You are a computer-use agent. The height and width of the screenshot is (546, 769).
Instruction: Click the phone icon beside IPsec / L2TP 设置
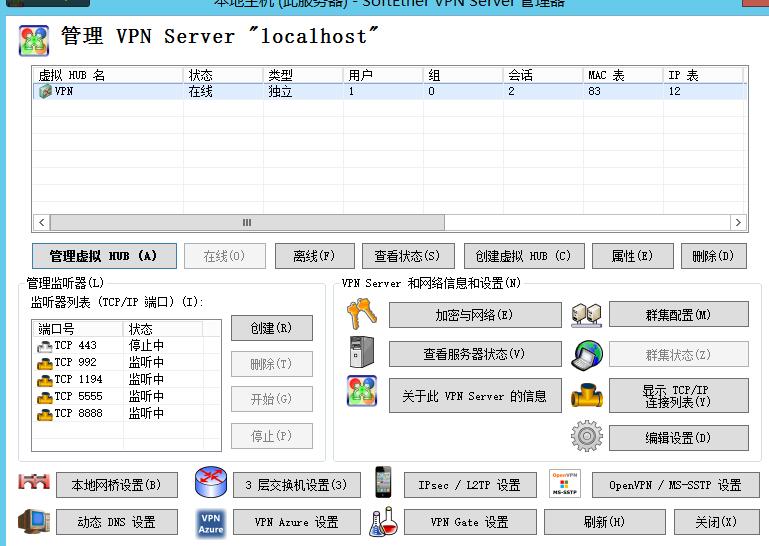[x=385, y=483]
